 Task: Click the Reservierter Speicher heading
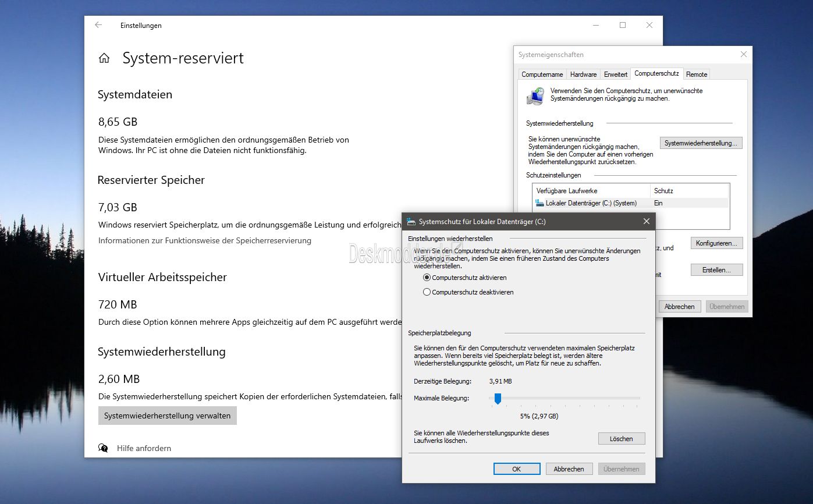click(151, 180)
